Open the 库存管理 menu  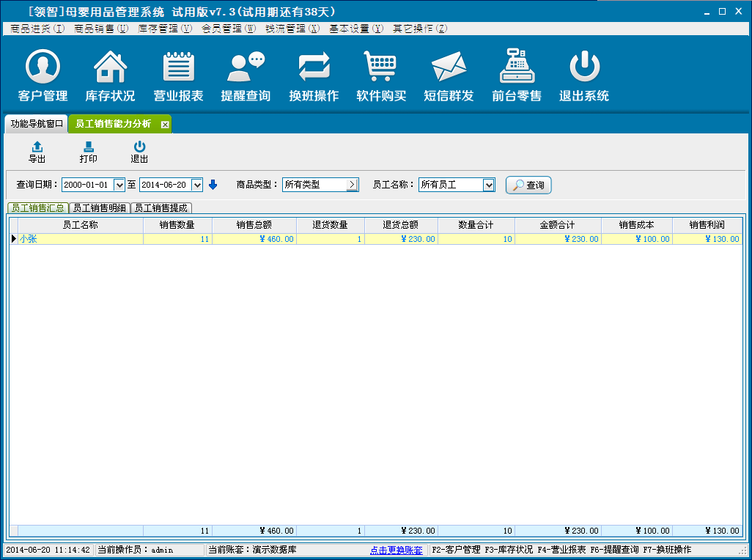point(165,29)
